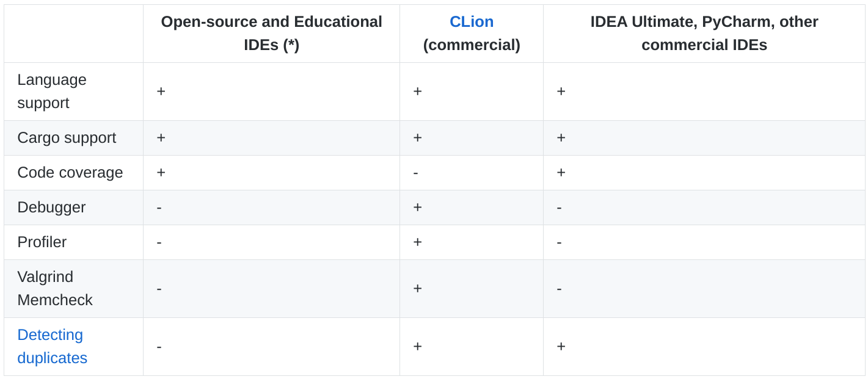The image size is (868, 379).
Task: Click IDEA Ultimate plus for Code coverage
Action: pos(561,173)
